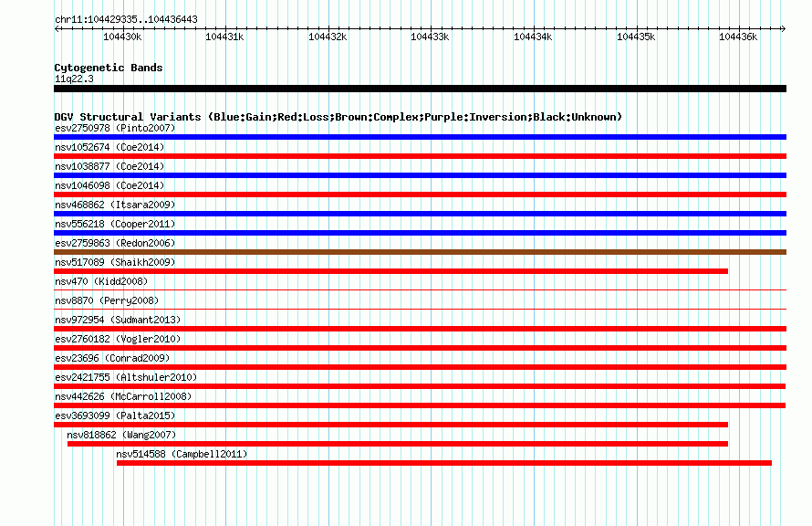Screen dimensions: 812x526
Task: Open variant label esv2760182 (Vogler2010)
Action: (x=118, y=339)
